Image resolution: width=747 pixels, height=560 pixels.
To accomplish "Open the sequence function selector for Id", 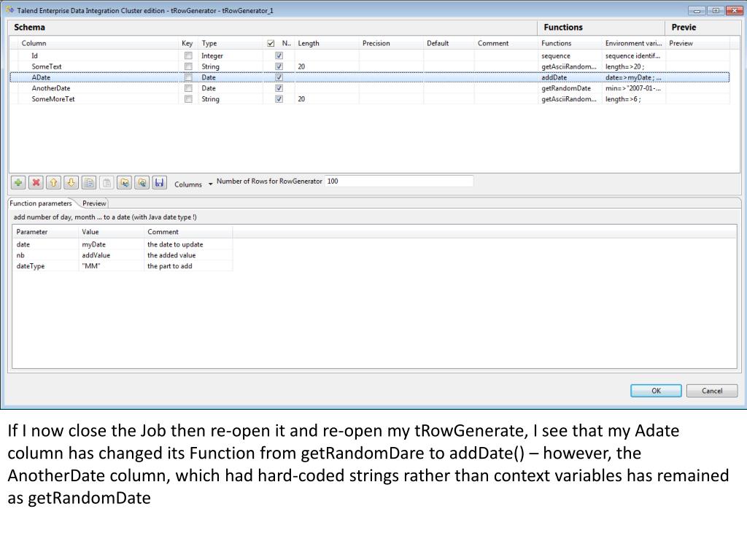I will 570,55.
